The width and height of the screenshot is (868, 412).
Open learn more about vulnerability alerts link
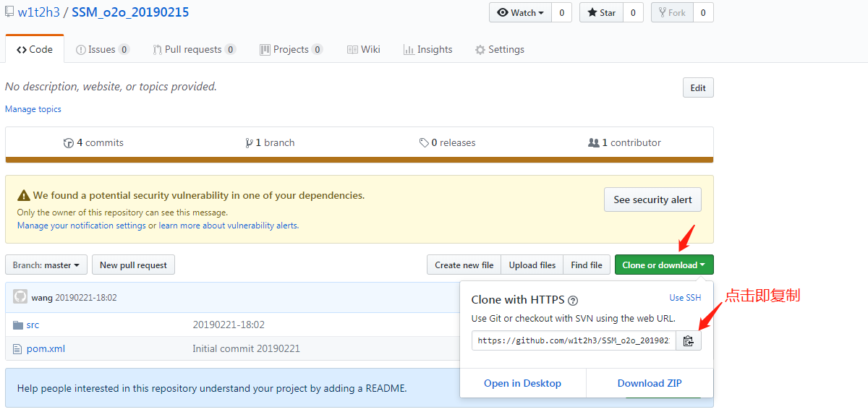(229, 226)
